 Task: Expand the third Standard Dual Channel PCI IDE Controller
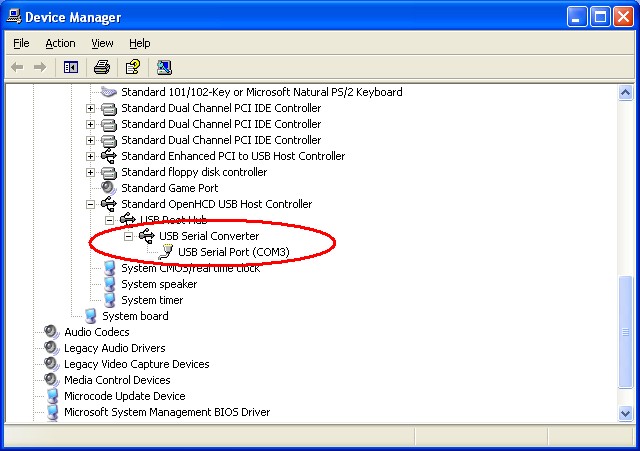point(90,140)
